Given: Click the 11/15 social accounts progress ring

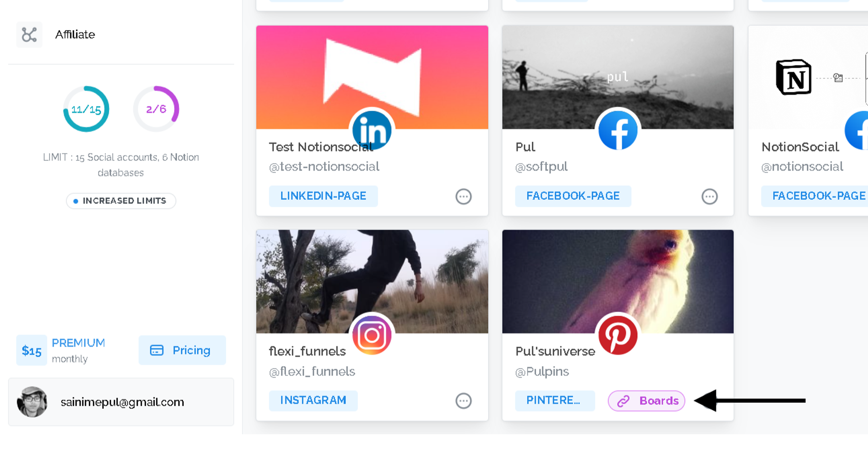Looking at the screenshot, I should (86, 109).
